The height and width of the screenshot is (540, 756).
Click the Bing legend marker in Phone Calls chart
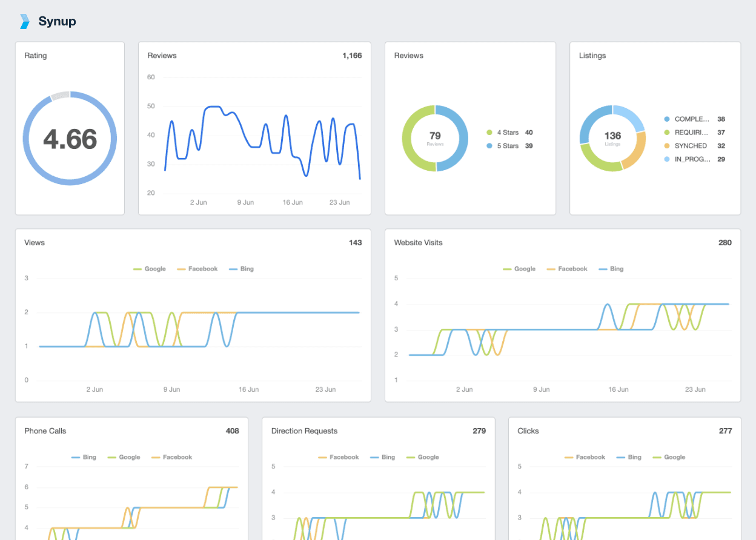coord(75,457)
